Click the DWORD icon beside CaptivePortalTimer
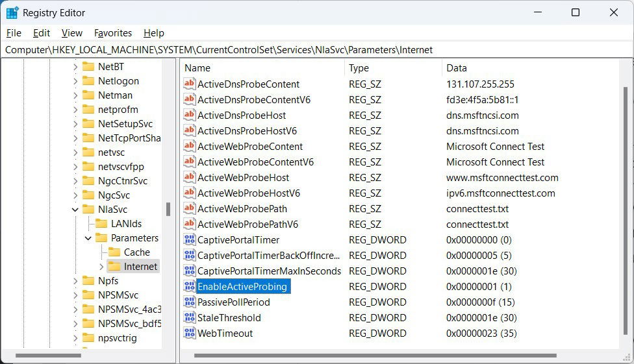The width and height of the screenshot is (634, 364). click(189, 239)
